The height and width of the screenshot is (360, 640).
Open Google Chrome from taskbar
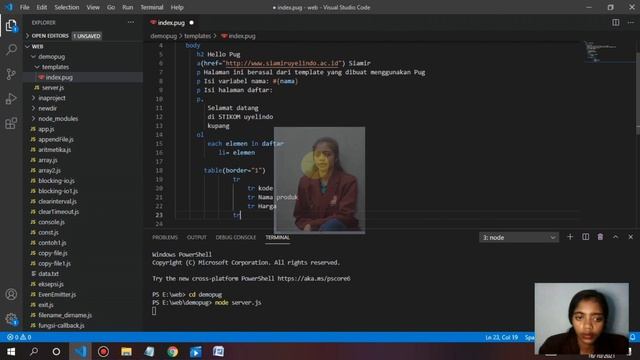(173, 351)
